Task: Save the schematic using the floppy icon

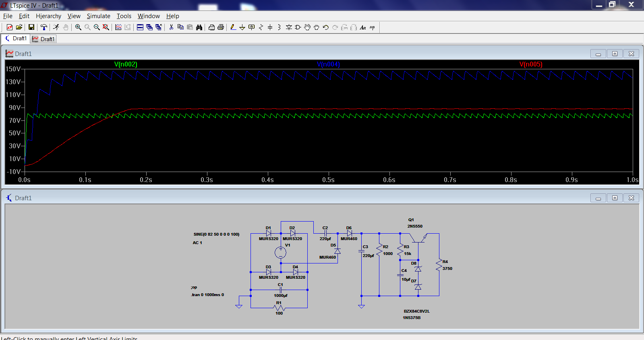Action: [x=31, y=27]
